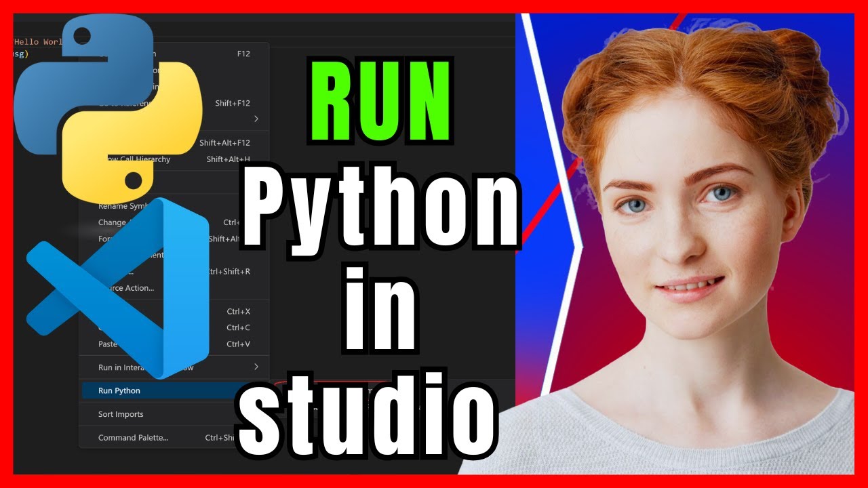The height and width of the screenshot is (488, 868).
Task: Click the 'Hello Worl' string in the editor
Action: (x=37, y=41)
